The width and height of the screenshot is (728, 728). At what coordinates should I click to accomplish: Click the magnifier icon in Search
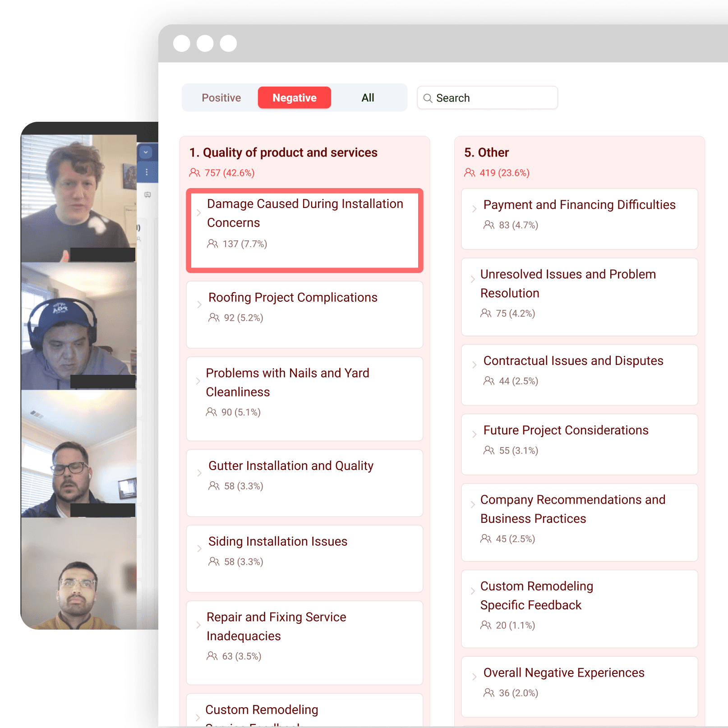(428, 98)
